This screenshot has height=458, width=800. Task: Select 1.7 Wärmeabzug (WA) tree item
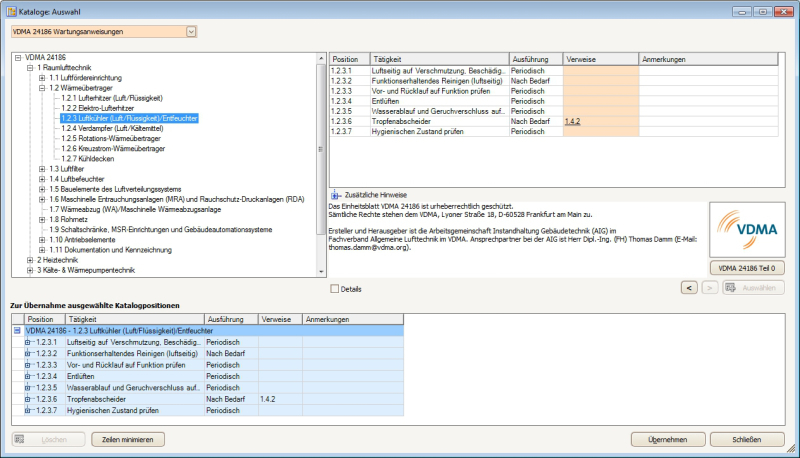135,210
